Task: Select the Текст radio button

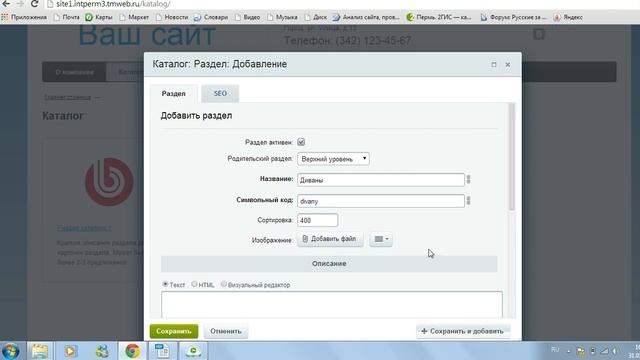Action: 165,284
